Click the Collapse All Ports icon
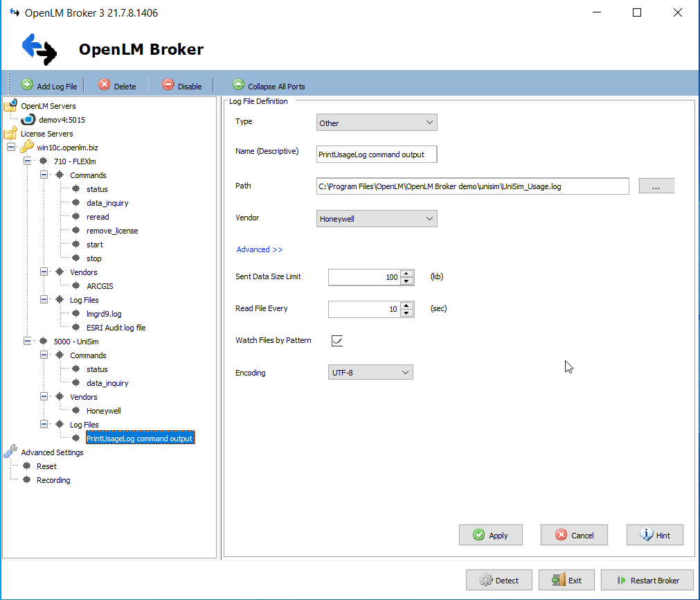The width and height of the screenshot is (700, 600). 239,85
